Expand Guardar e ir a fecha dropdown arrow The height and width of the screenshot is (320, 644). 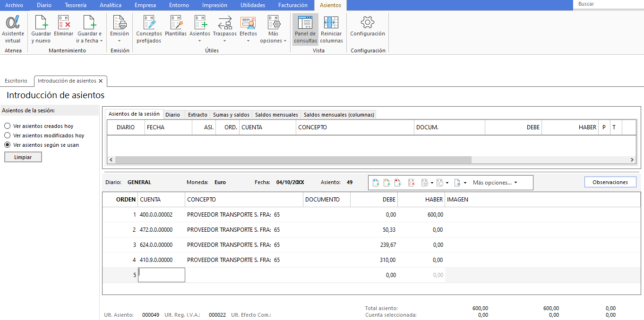tap(101, 41)
